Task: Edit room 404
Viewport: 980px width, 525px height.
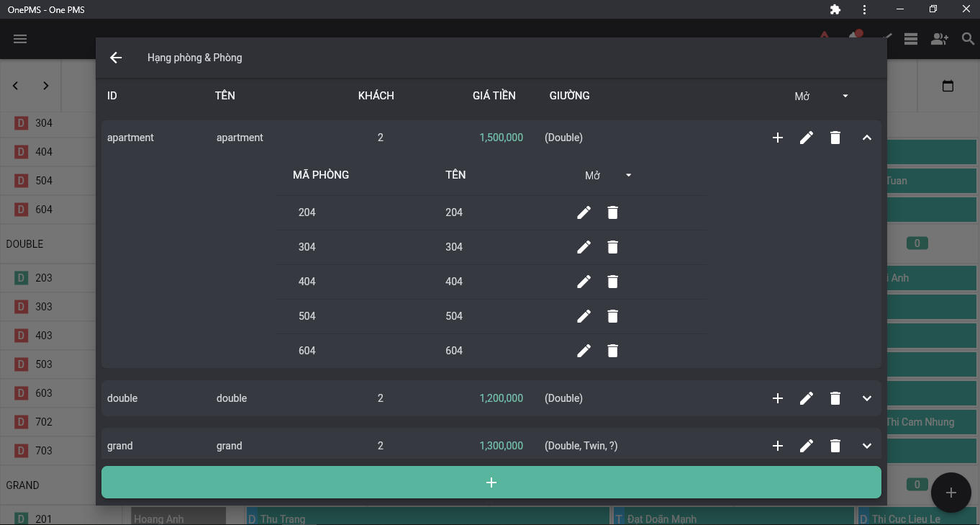Action: pyautogui.click(x=584, y=282)
